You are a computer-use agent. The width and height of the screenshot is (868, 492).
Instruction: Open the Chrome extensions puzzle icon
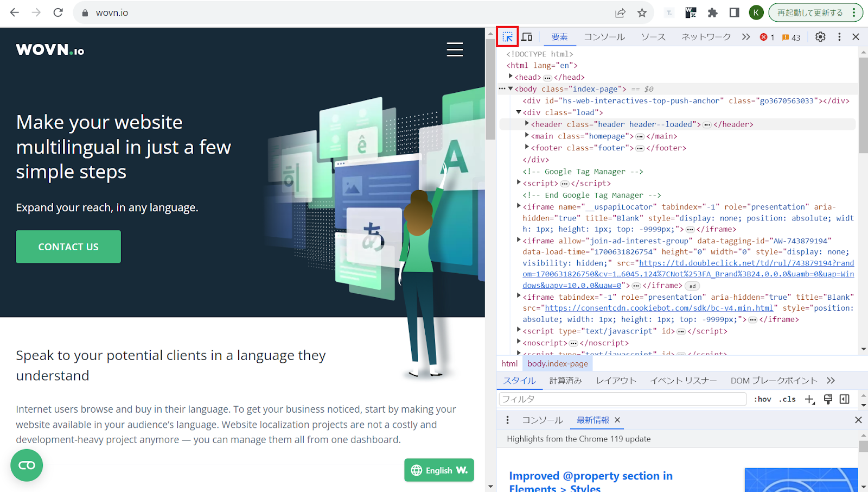click(713, 13)
